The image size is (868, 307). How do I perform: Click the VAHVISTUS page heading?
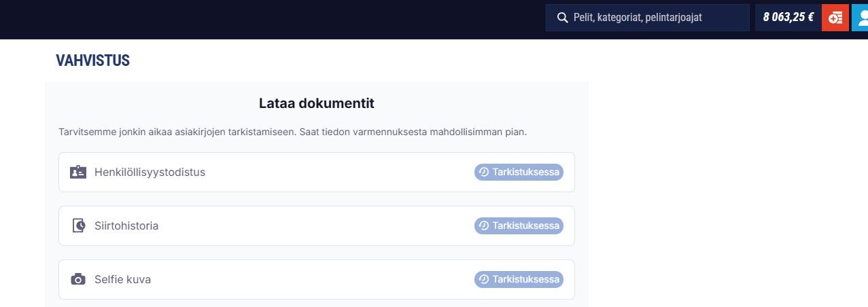pyautogui.click(x=92, y=60)
